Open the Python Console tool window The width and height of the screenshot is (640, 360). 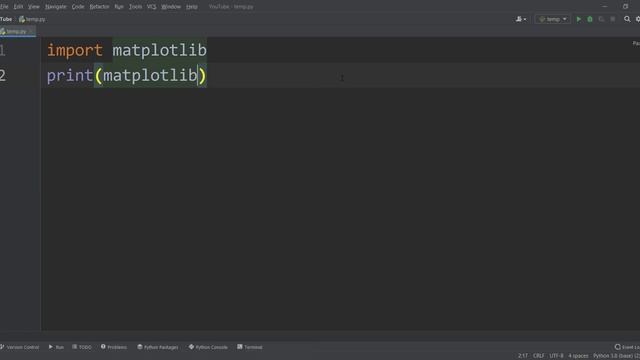coord(208,347)
